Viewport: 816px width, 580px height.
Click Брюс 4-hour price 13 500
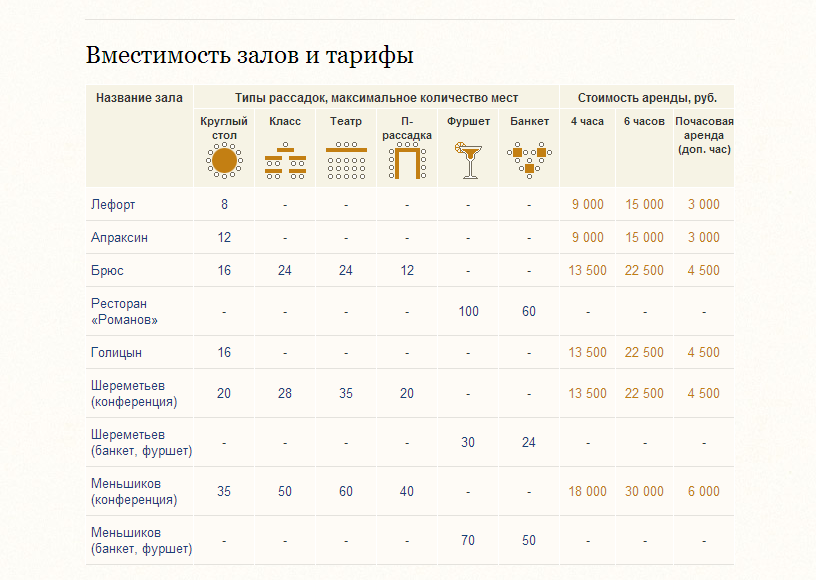[x=588, y=270]
